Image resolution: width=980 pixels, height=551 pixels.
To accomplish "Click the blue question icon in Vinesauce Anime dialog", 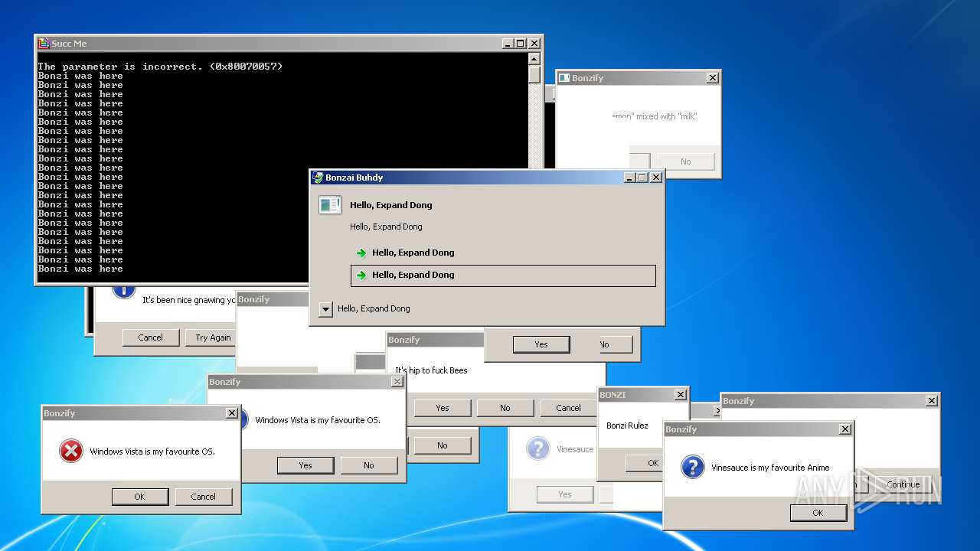I will pos(693,467).
